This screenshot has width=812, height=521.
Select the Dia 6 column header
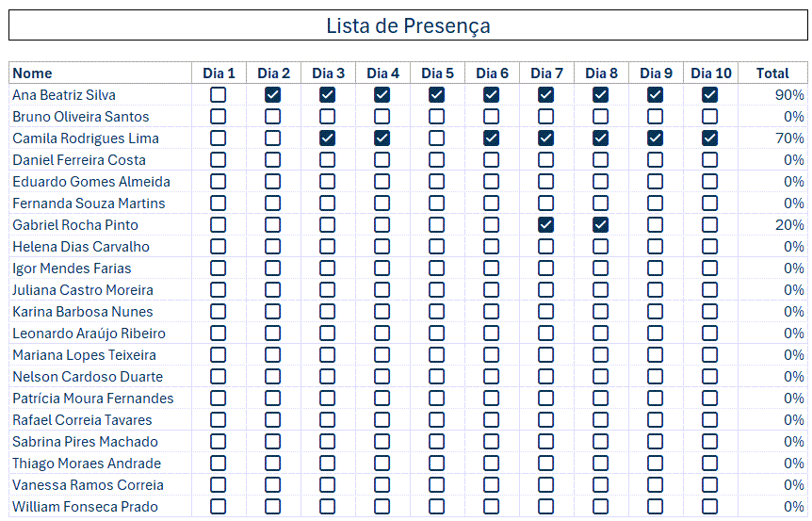point(491,73)
